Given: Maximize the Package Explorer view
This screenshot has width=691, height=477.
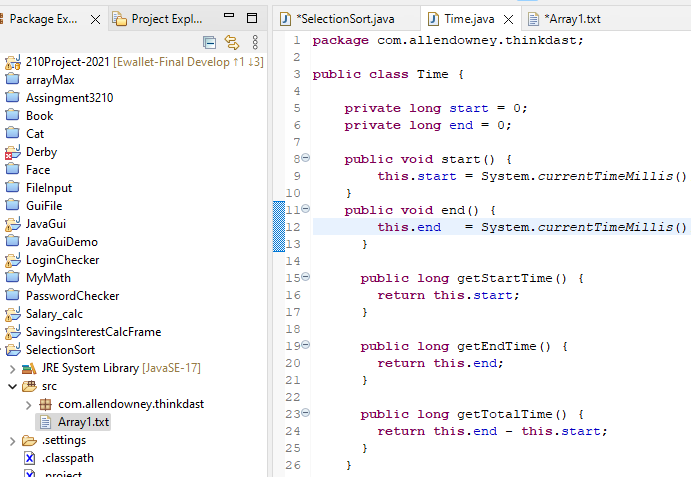Looking at the screenshot, I should pos(252,18).
